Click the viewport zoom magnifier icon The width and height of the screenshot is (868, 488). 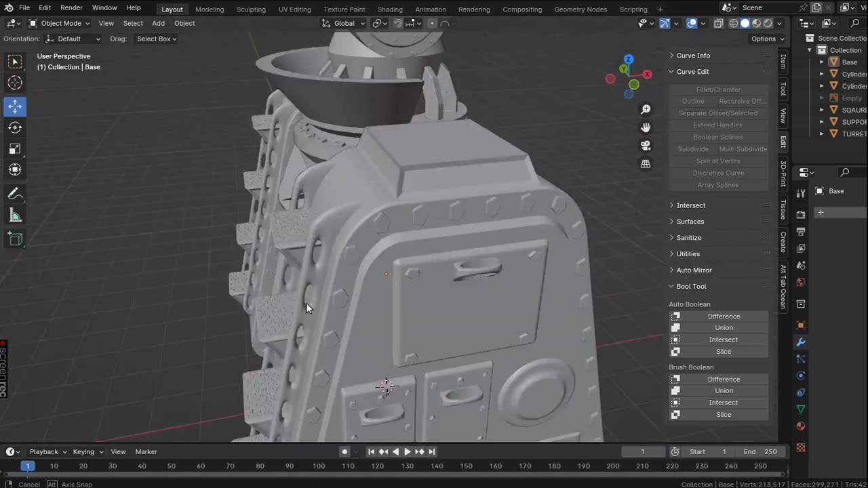pyautogui.click(x=646, y=110)
